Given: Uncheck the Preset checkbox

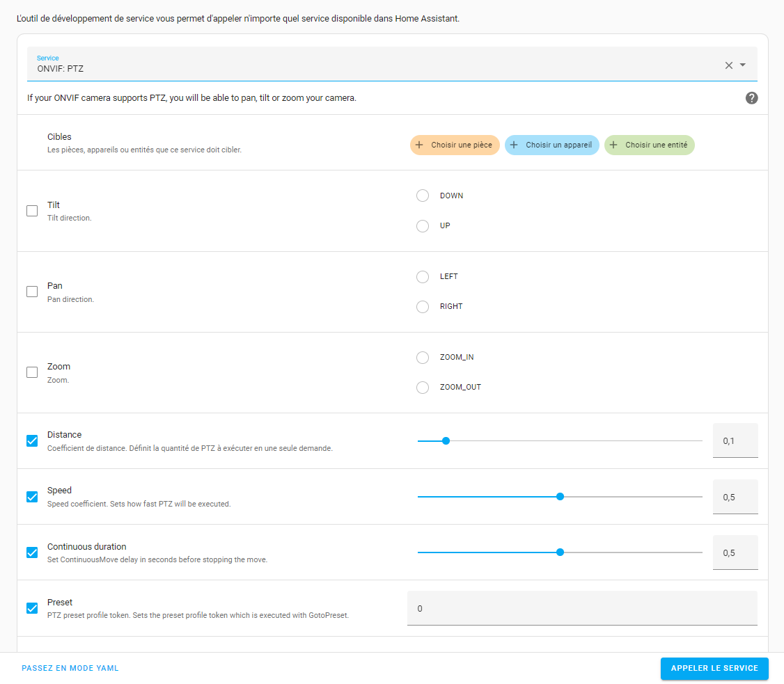Looking at the screenshot, I should (x=32, y=608).
